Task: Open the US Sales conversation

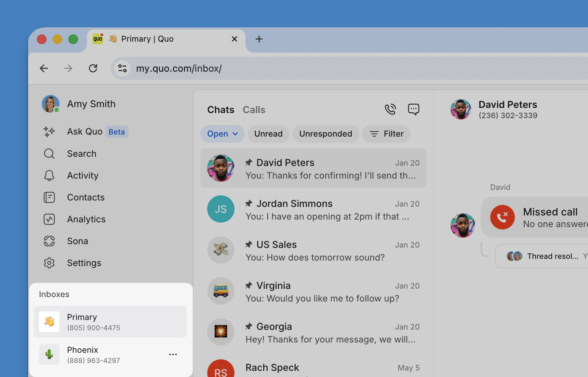Action: tap(313, 250)
